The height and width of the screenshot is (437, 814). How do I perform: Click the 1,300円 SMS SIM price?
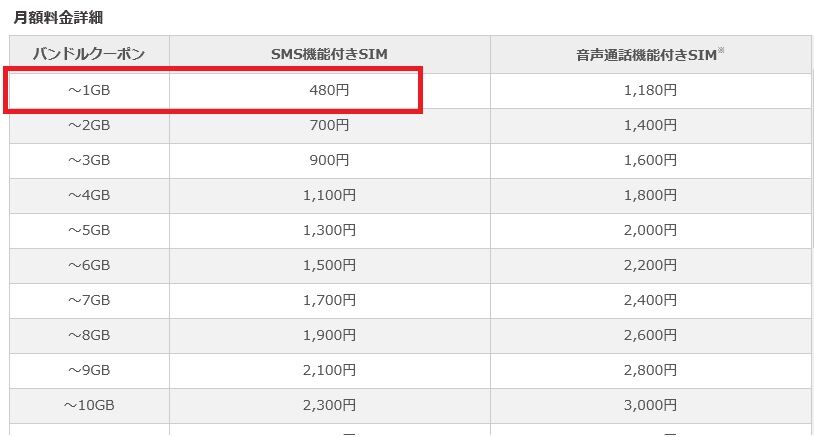pos(329,230)
